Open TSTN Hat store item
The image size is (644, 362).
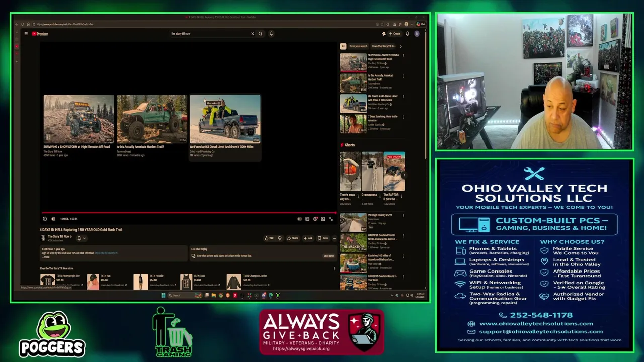click(107, 281)
